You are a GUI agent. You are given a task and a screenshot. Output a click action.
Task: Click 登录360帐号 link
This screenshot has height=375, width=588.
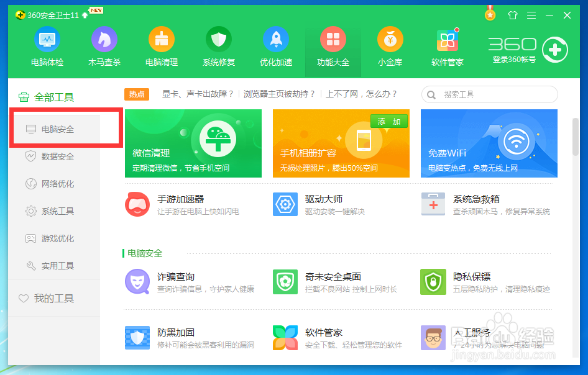tap(514, 59)
